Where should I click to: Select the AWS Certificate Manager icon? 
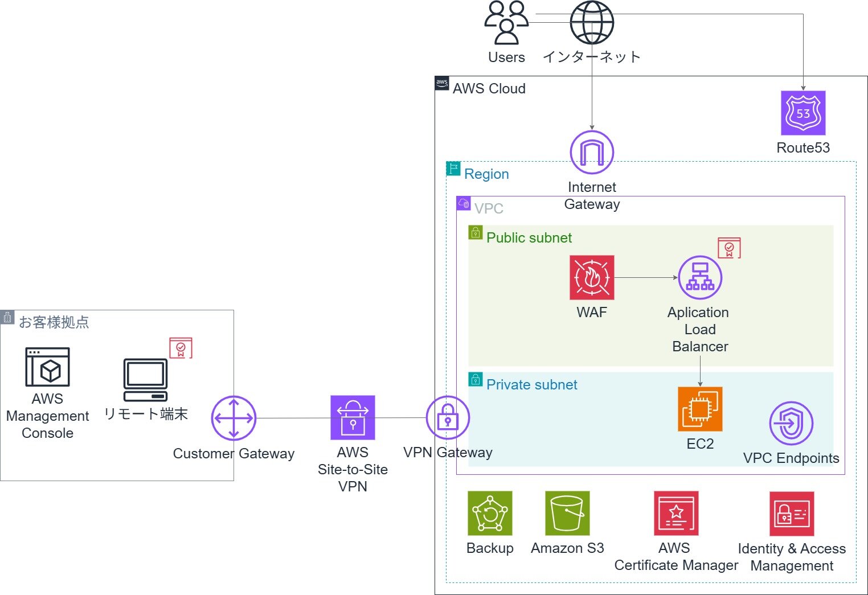click(676, 513)
